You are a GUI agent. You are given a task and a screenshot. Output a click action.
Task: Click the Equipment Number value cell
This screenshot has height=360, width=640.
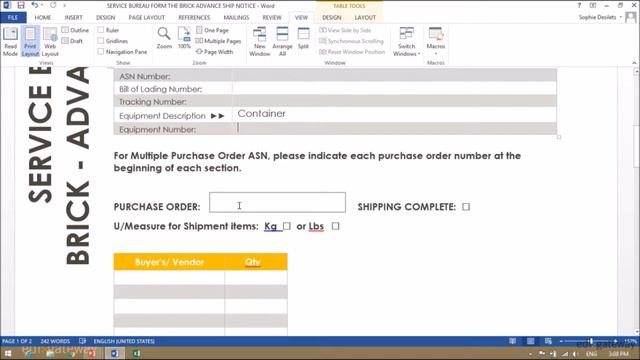(x=394, y=129)
